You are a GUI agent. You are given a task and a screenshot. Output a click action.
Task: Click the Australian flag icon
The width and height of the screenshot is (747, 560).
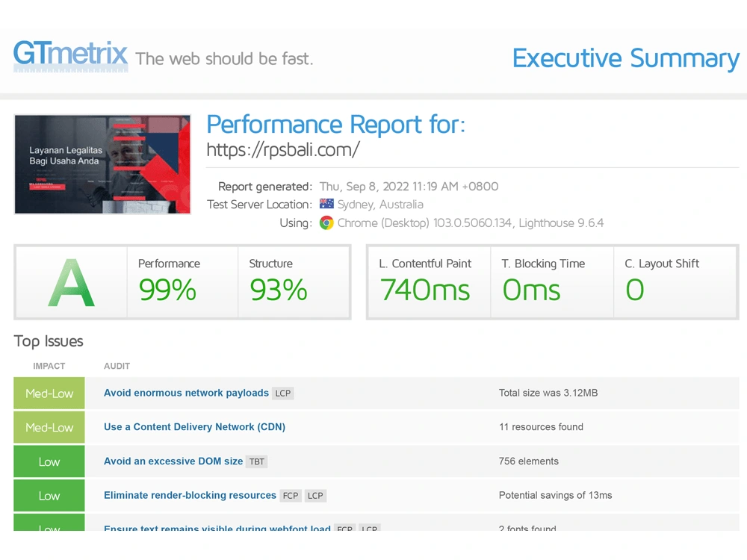click(x=326, y=204)
